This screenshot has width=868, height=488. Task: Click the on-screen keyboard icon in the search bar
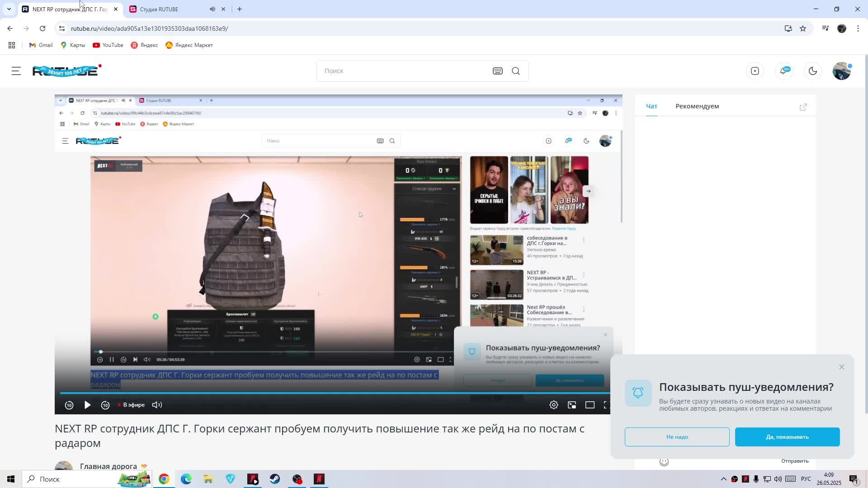pyautogui.click(x=497, y=71)
